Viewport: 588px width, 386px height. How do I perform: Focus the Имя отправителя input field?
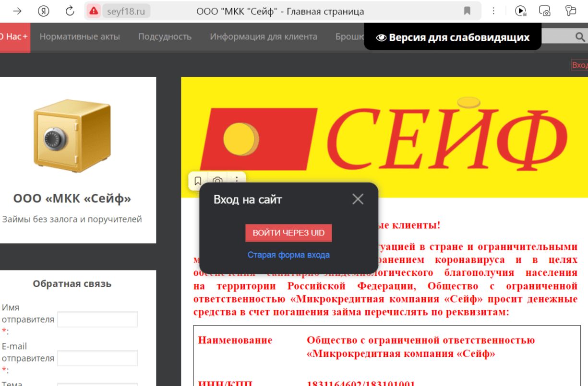coord(97,319)
